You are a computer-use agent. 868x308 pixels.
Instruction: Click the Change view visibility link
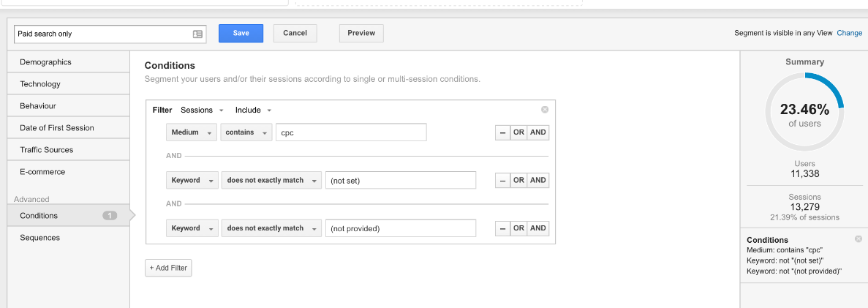coord(849,33)
